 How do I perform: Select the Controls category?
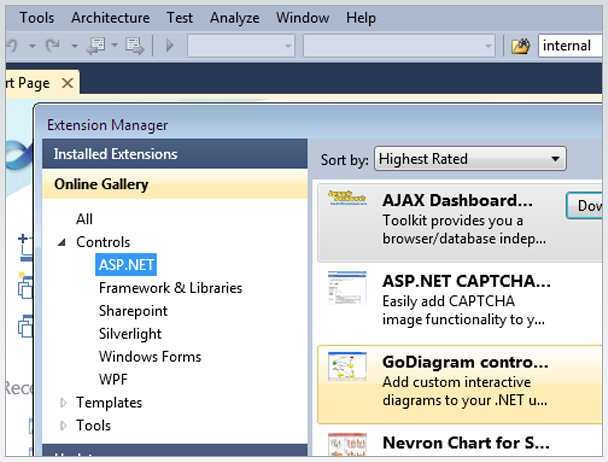(103, 242)
